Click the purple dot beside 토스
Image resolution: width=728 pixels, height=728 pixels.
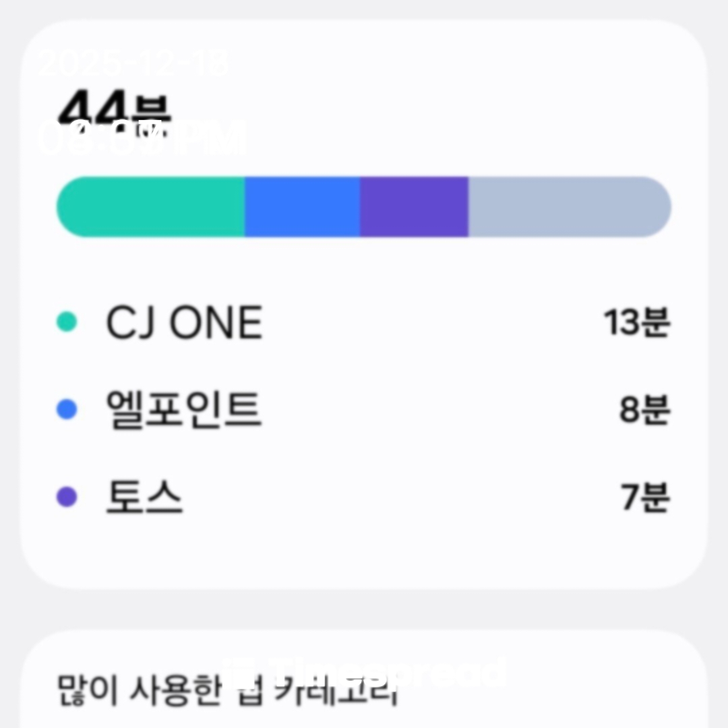click(x=67, y=497)
